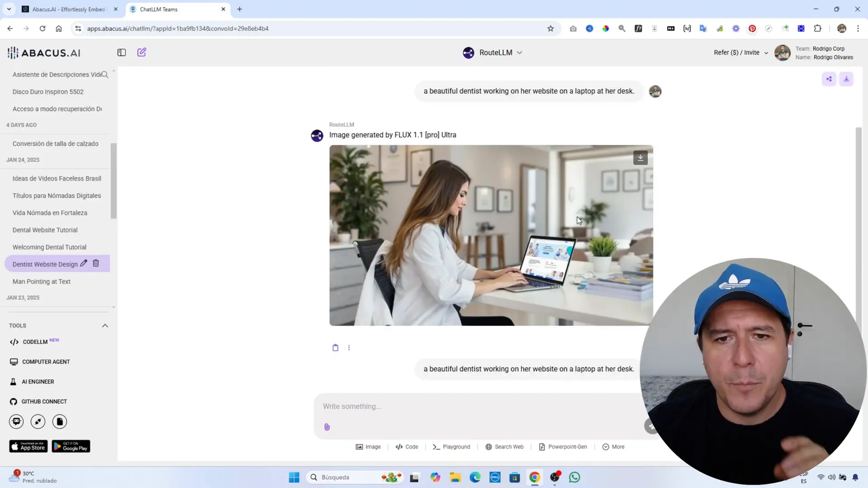Open Refer and Invite page
Screen dimensions: 868x488
pyautogui.click(x=736, y=52)
